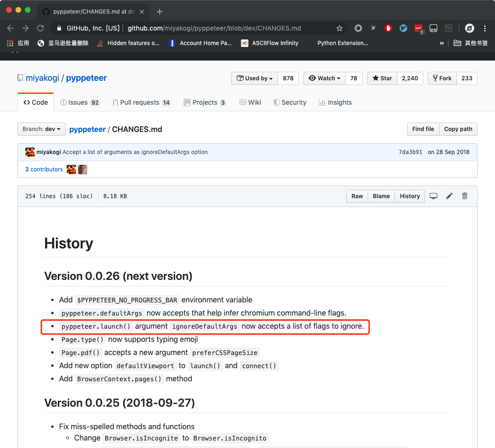Open the Hidden features bookmark
The width and height of the screenshot is (495, 448).
(128, 43)
